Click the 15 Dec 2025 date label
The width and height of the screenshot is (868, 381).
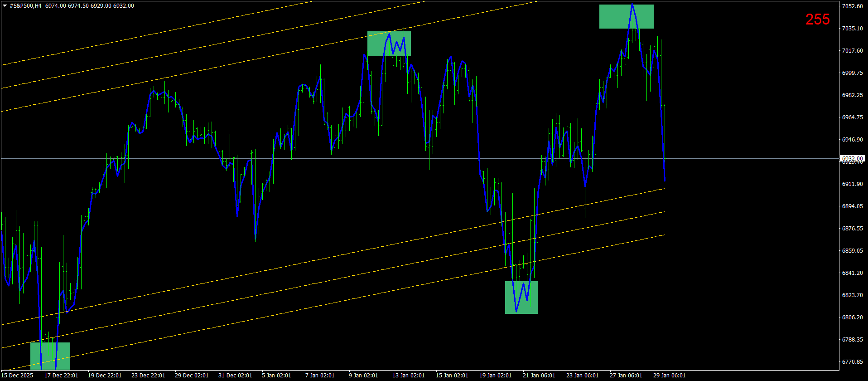tap(17, 376)
